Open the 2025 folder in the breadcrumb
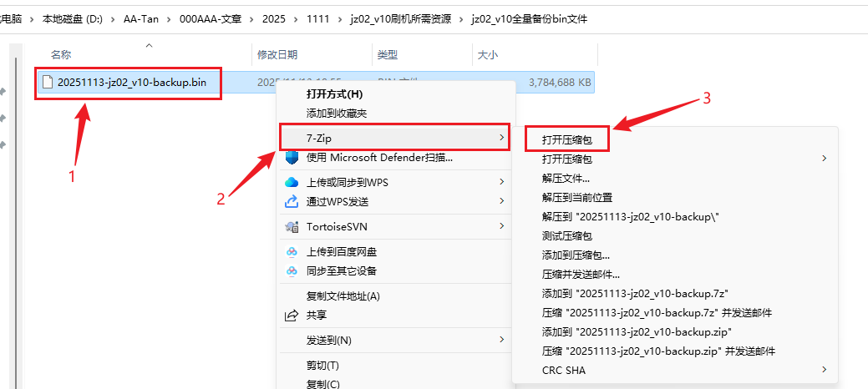This screenshot has height=389, width=868. click(273, 18)
